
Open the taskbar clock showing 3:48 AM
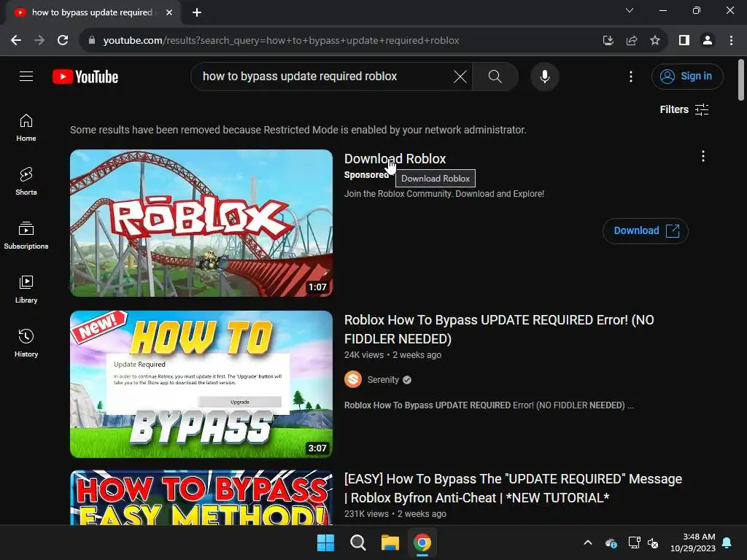(x=693, y=542)
